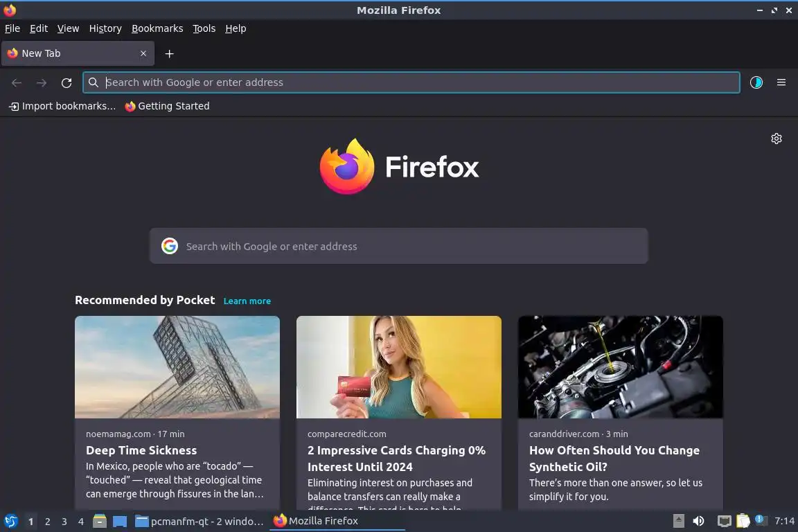Click the network monitor tray icon
The image size is (798, 532).
[724, 521]
